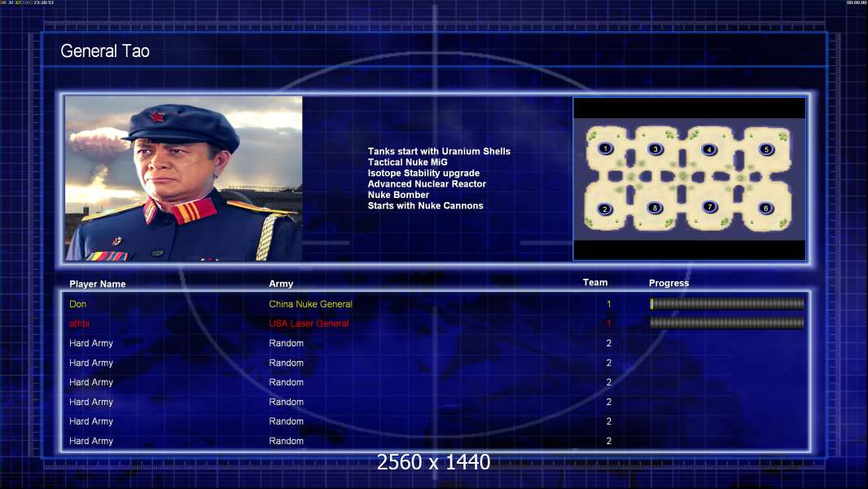Viewport: 868px width, 489px height.
Task: Select start position 6 on the minimap
Action: [x=766, y=208]
